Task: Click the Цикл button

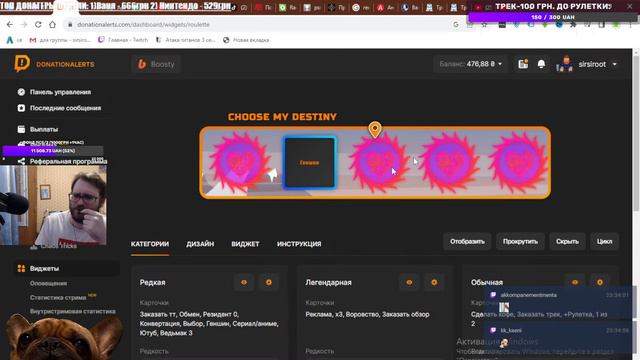Action: [604, 242]
